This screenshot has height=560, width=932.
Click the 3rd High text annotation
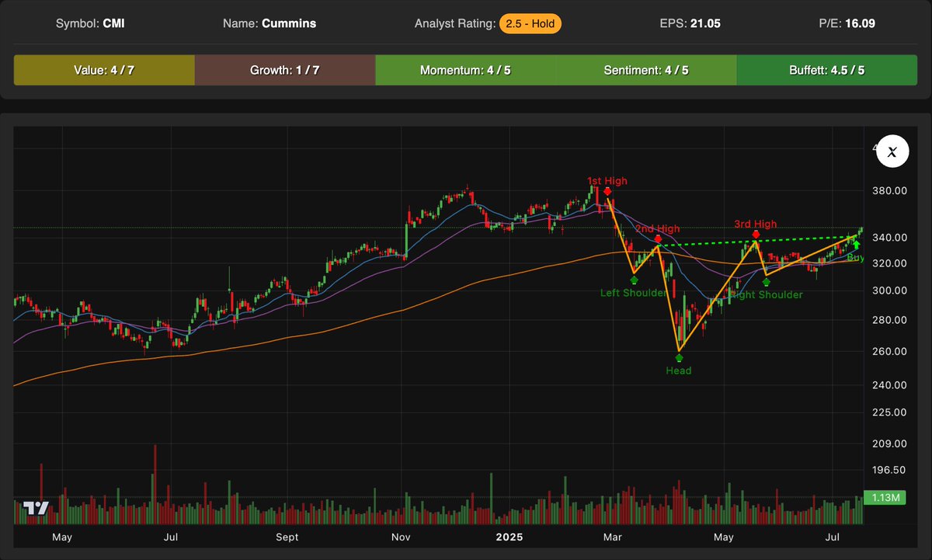pos(756,224)
